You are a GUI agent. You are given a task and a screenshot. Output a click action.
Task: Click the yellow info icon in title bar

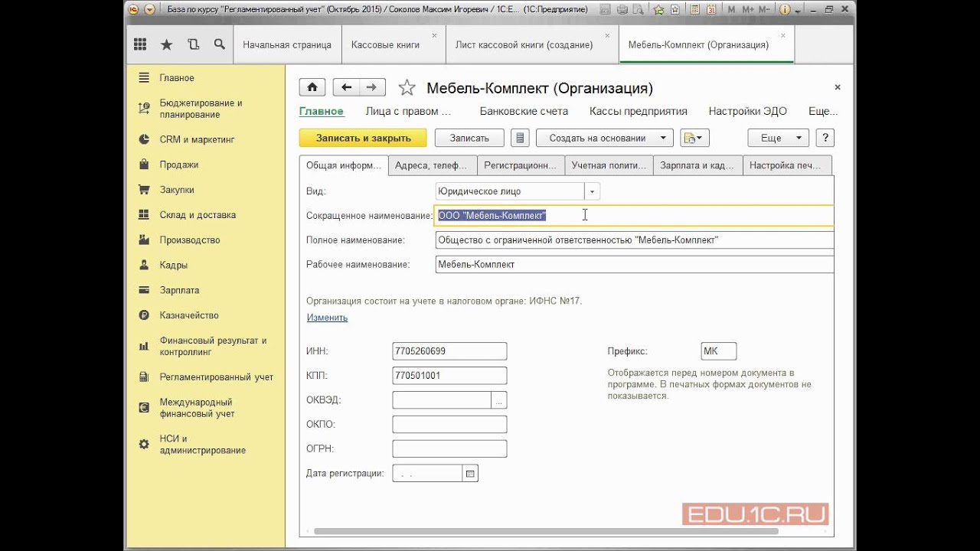(x=785, y=10)
